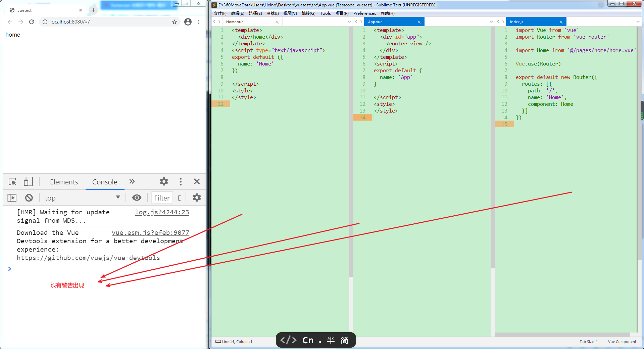Switch to the Elements tab
644x349 pixels.
point(64,182)
